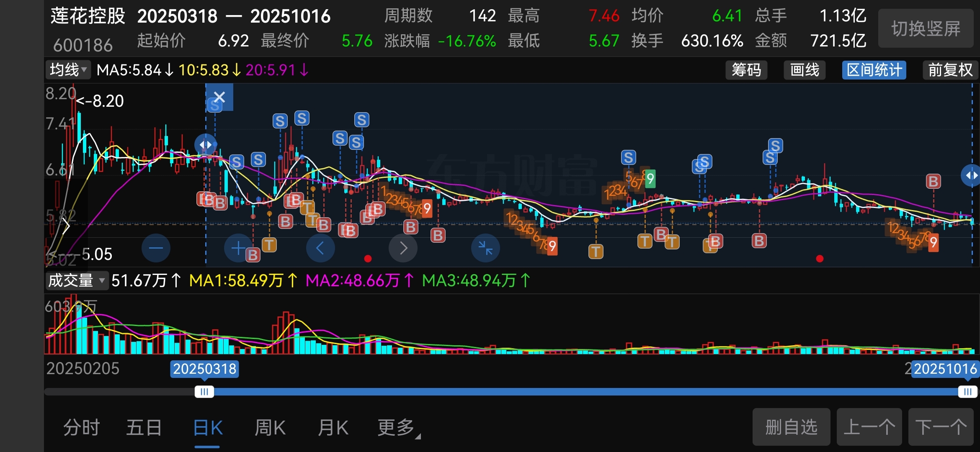Open the 成交量 indicator dropdown
This screenshot has width=980, height=452.
(x=76, y=280)
